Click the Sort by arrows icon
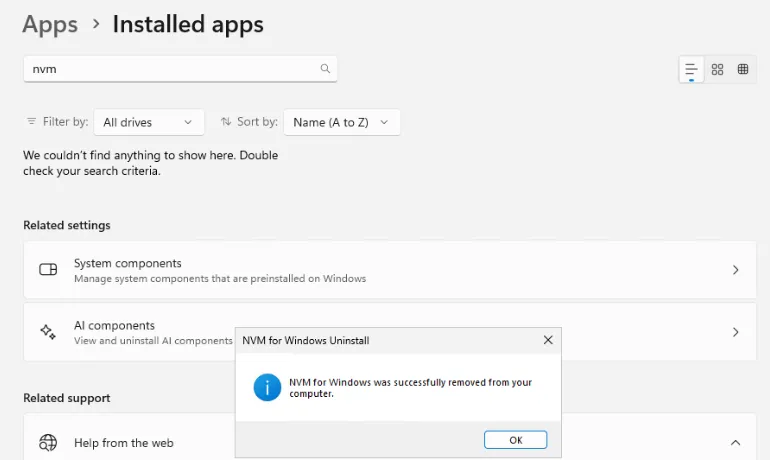 tap(226, 121)
